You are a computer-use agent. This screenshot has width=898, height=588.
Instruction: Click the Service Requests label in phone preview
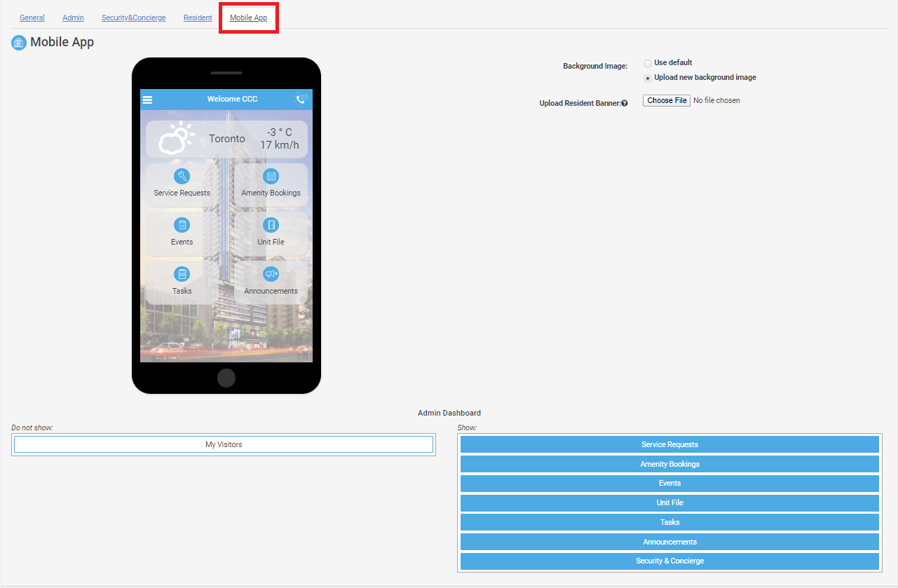pyautogui.click(x=182, y=193)
